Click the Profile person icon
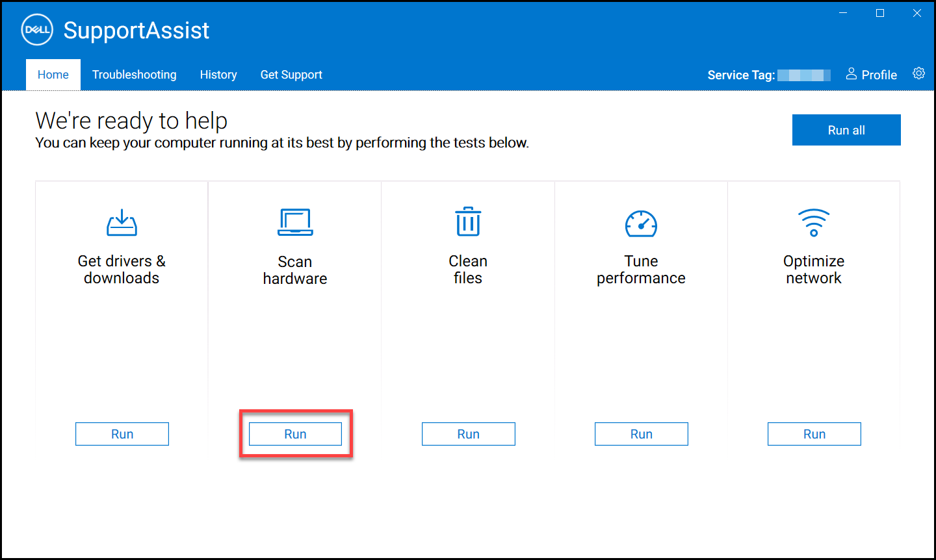The image size is (936, 560). 851,74
